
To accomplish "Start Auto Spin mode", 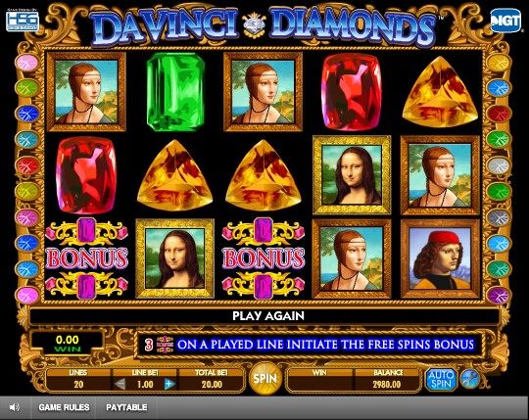I will pos(441,379).
